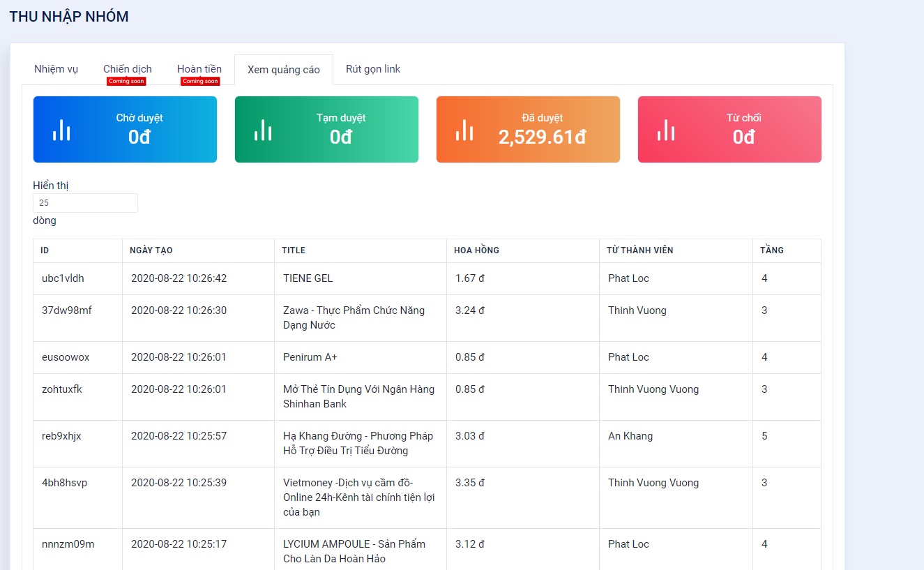
Task: Click the commission 3.03 đ
Action: (x=470, y=436)
